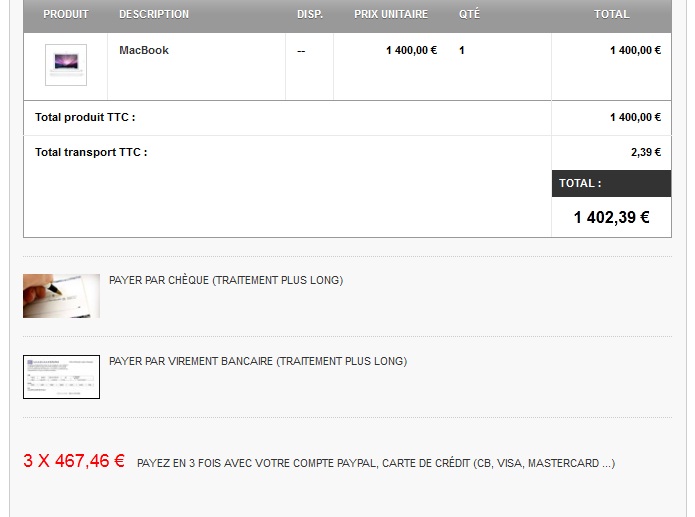695x517 pixels.
Task: Click the TOTAL column header
Action: click(x=612, y=14)
